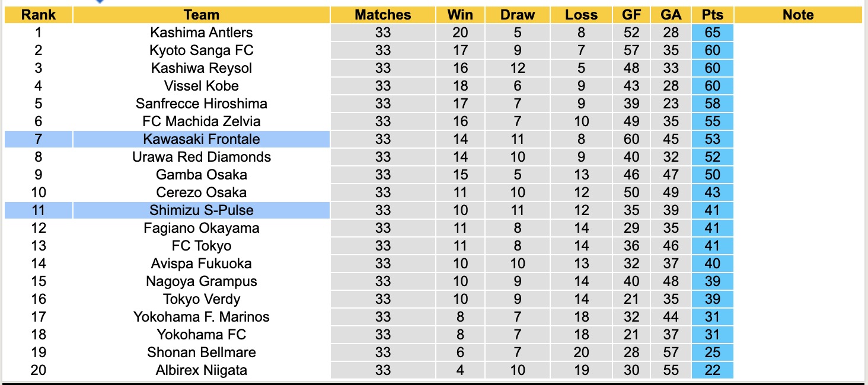
Task: Click on Yokohama F. Marinos
Action: (x=202, y=317)
